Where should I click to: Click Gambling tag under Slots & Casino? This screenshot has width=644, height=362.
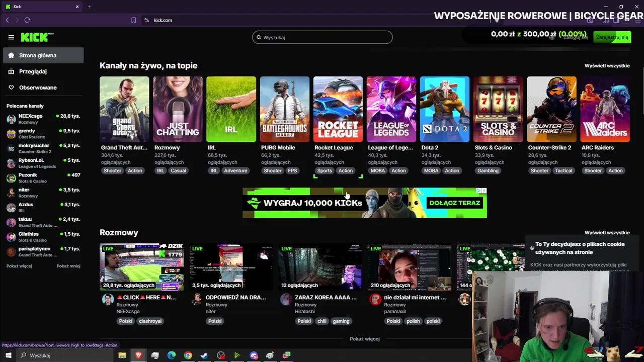click(488, 171)
